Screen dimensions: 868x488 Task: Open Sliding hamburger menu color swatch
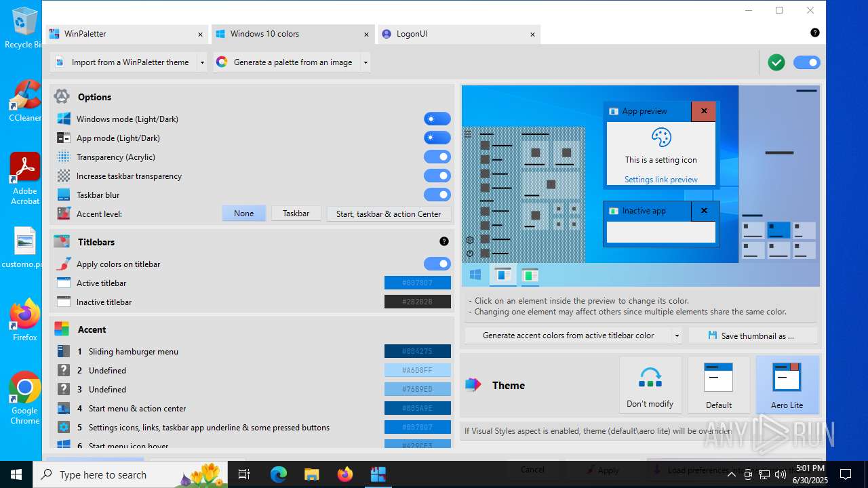tap(418, 351)
